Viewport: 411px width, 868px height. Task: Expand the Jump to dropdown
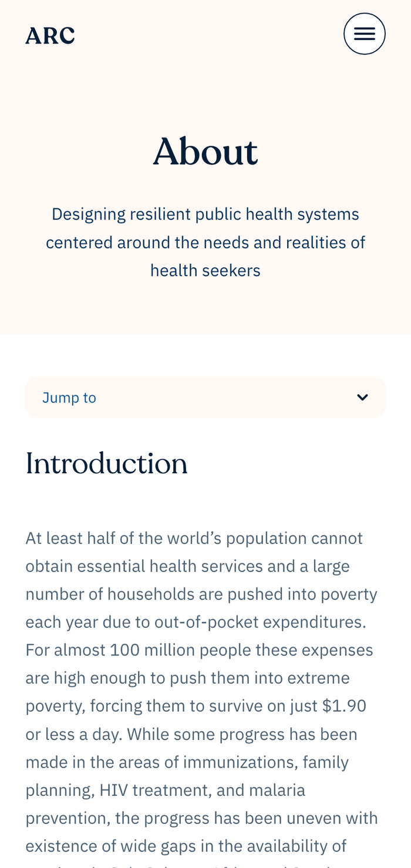click(x=205, y=398)
